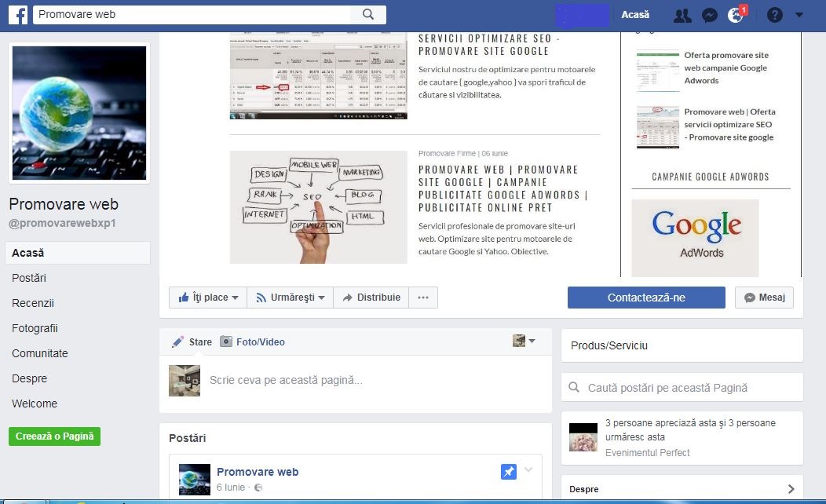Open the three-dots more options button

click(423, 298)
